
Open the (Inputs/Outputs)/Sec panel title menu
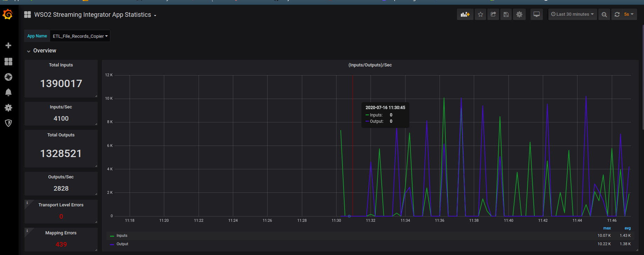pyautogui.click(x=370, y=65)
